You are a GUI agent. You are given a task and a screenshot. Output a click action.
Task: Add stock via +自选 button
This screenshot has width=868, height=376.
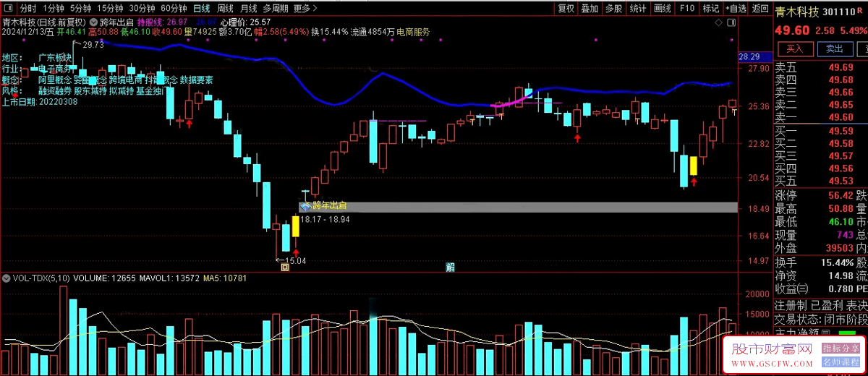click(735, 9)
